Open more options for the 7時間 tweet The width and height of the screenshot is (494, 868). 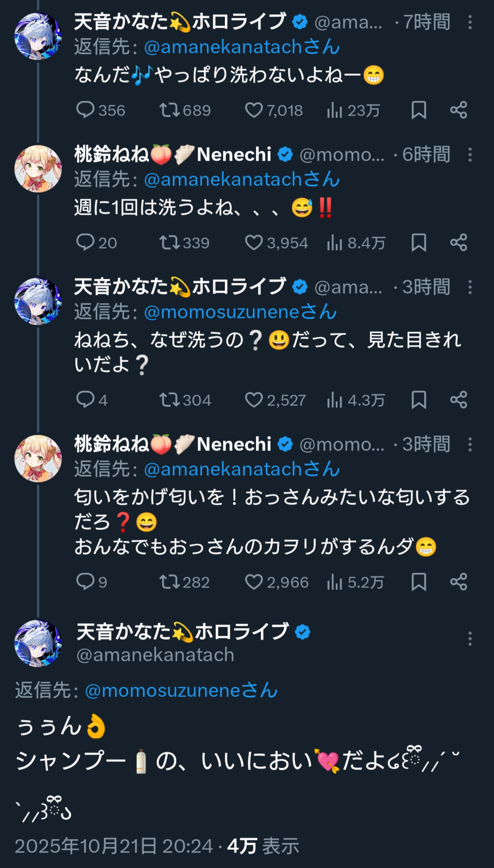[x=470, y=22]
